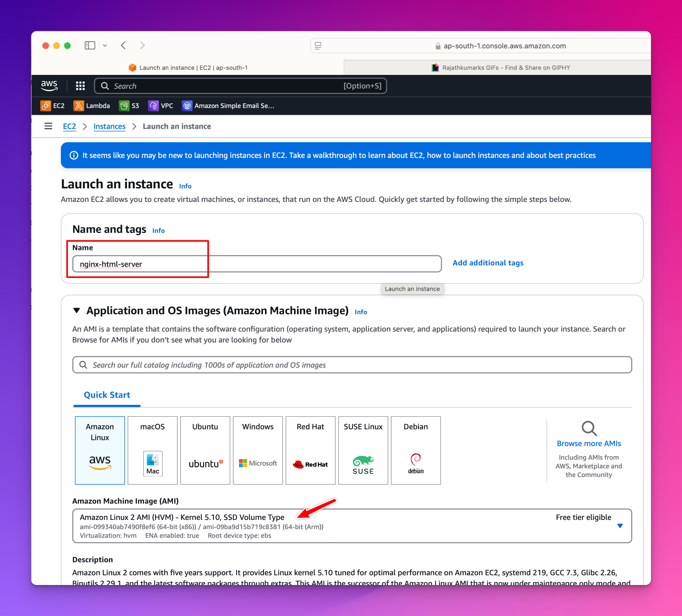Click the info circle icon in blue banner

point(74,155)
